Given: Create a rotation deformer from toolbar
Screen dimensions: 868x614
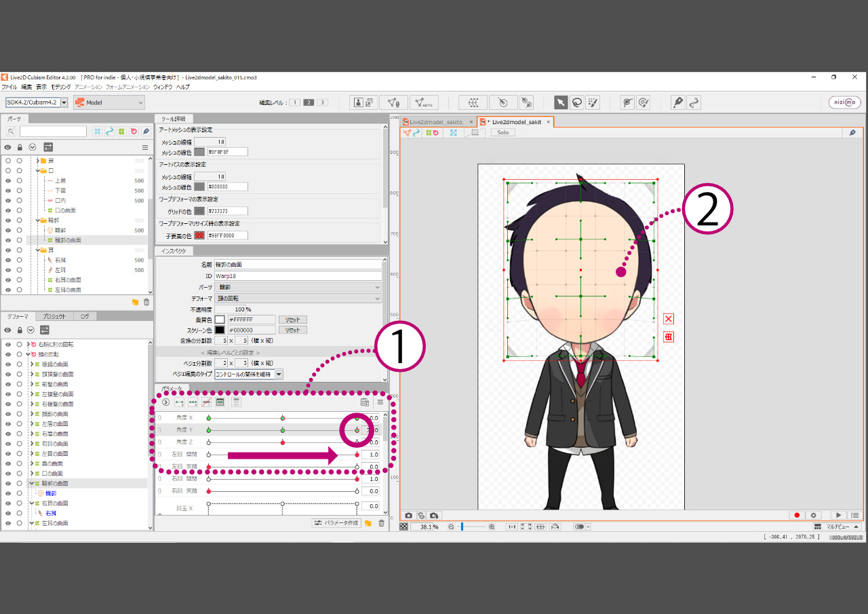Looking at the screenshot, I should (x=502, y=102).
